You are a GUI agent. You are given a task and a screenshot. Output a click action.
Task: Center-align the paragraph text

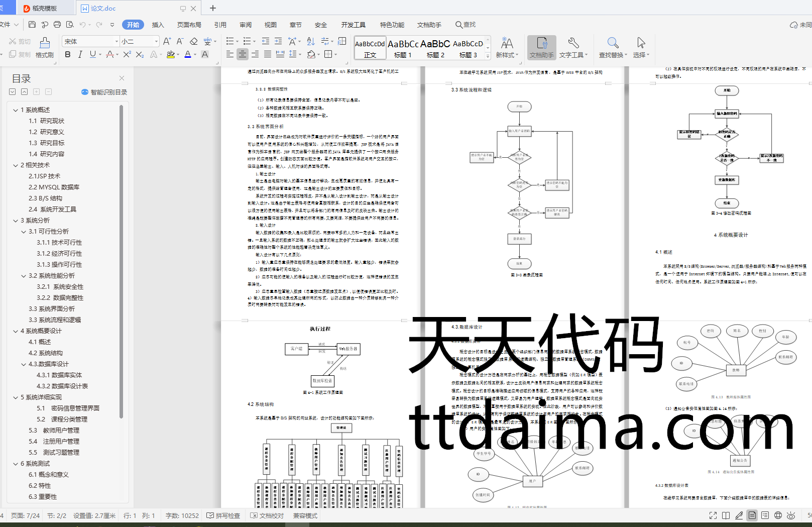click(243, 54)
